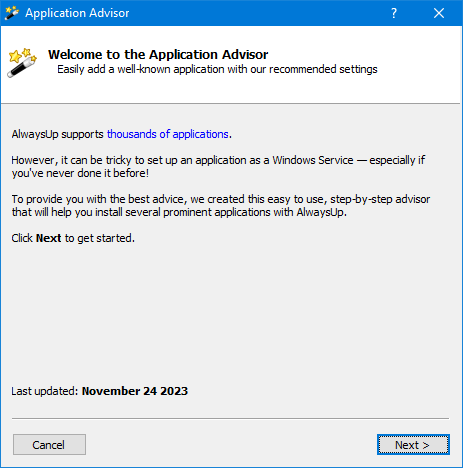Click the to get started text
463x468 pixels.
[100, 238]
